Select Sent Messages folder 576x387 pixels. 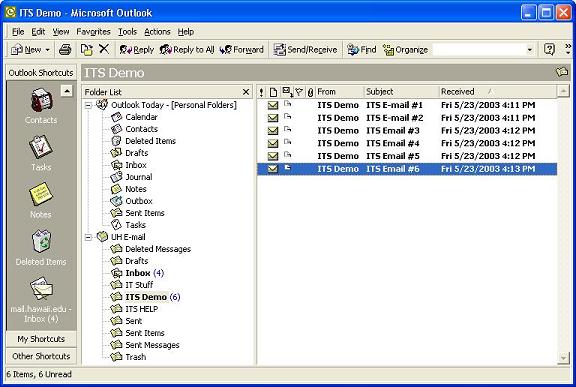pyautogui.click(x=145, y=345)
